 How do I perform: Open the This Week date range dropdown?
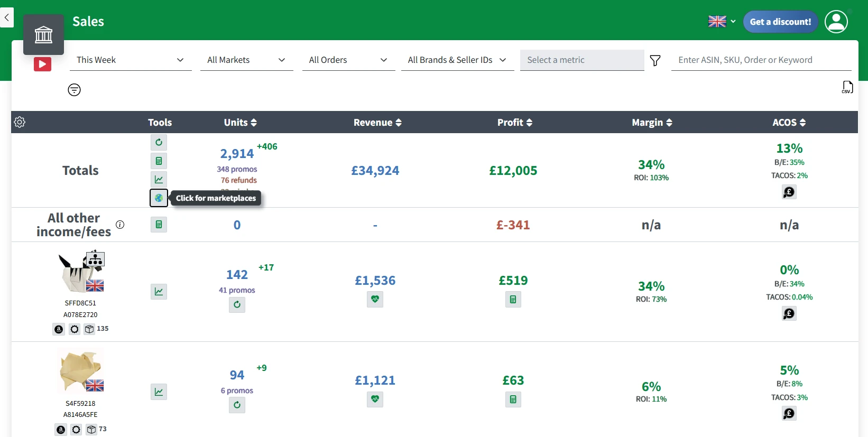131,60
